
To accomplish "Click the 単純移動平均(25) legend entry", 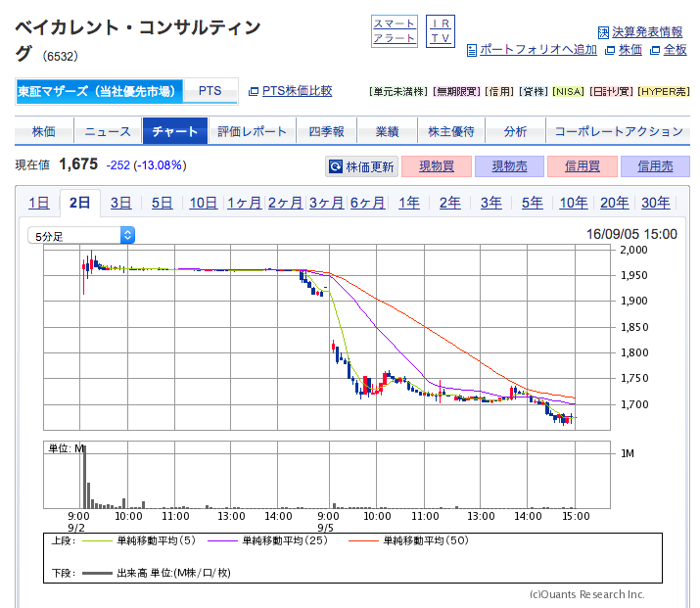I will [x=267, y=540].
